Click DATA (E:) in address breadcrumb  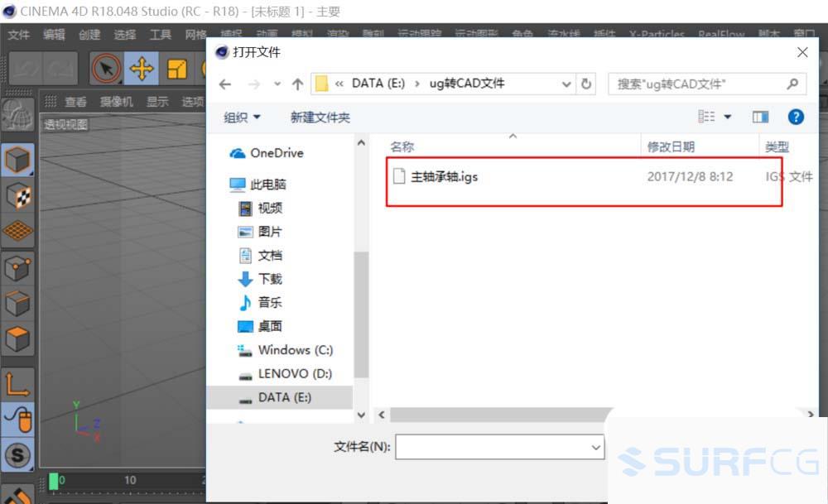(x=378, y=84)
